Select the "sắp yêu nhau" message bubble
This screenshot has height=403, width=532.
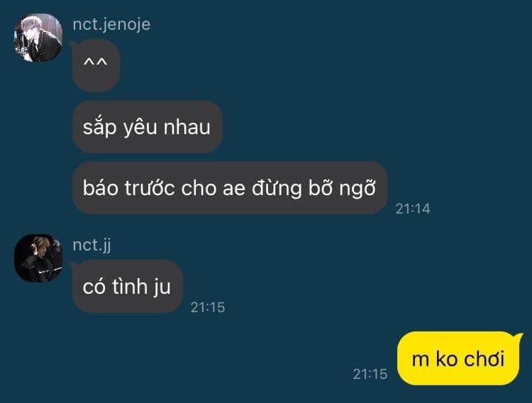[x=148, y=127]
